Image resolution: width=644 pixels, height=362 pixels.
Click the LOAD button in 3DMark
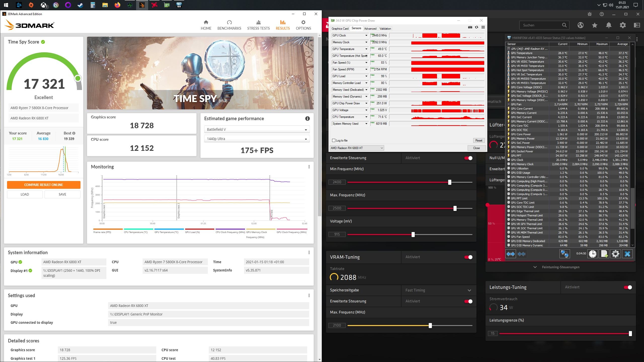coord(25,194)
